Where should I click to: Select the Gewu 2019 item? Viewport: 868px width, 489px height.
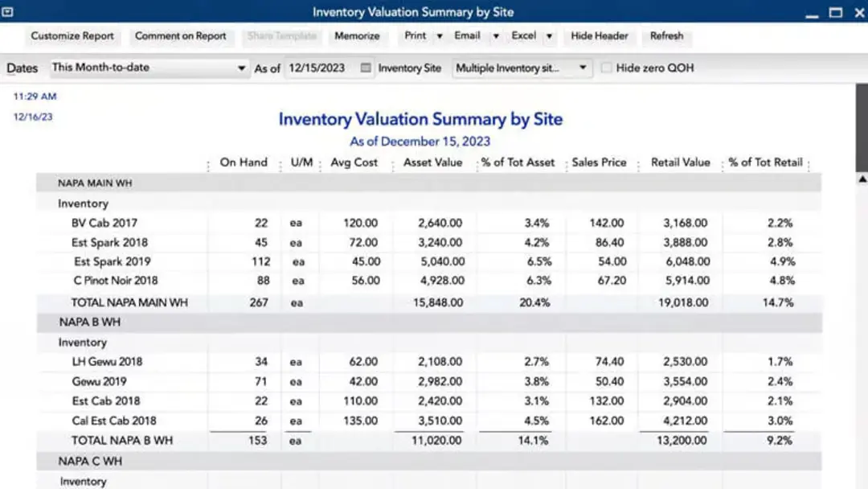[99, 381]
